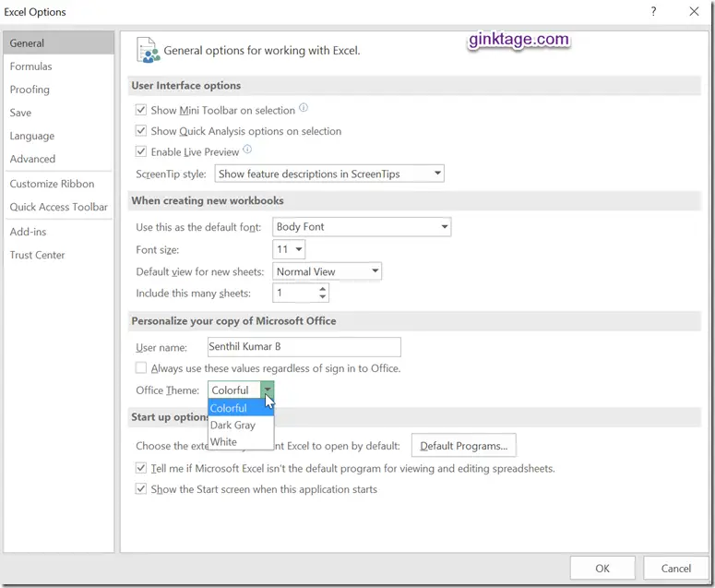The height and width of the screenshot is (588, 715).
Task: Click the Excel Options dialog title
Action: coord(35,12)
